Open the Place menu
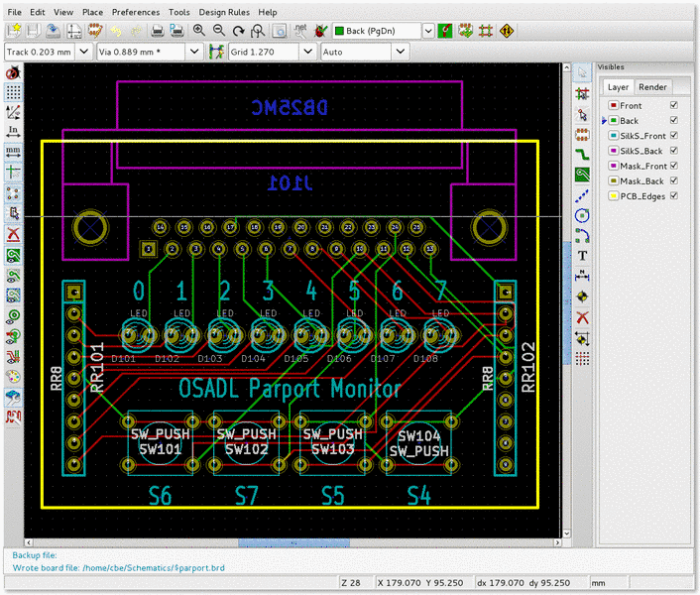 92,12
